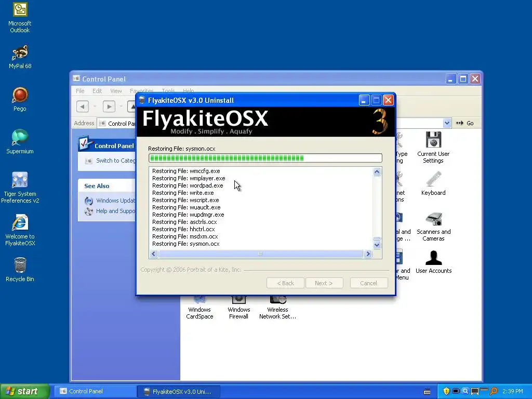Open Microsoft Outlook desktop icon
Image resolution: width=532 pixels, height=399 pixels.
[20, 18]
